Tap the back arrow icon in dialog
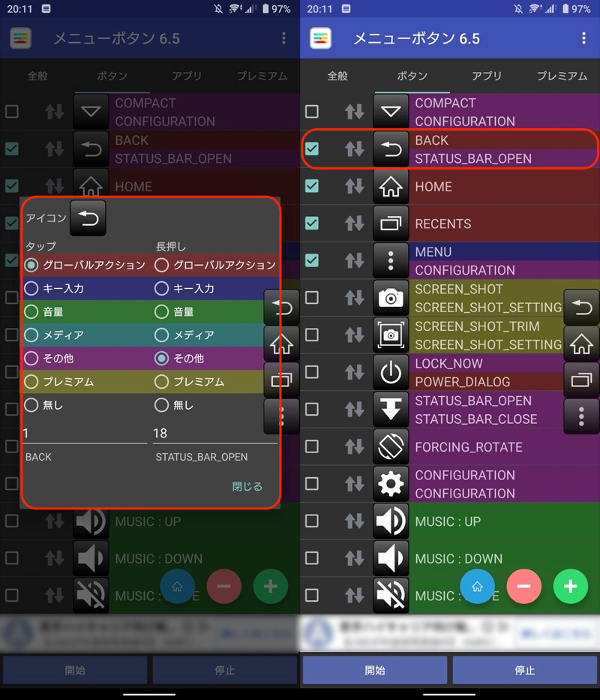This screenshot has height=700, width=600. [88, 218]
